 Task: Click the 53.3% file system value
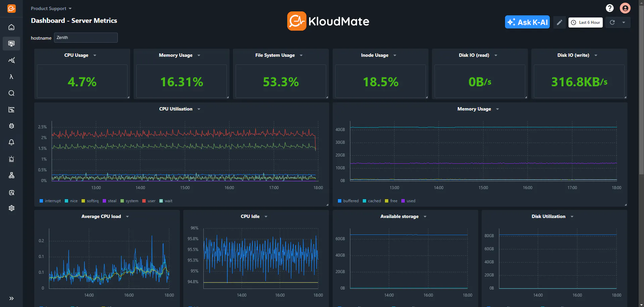click(281, 82)
